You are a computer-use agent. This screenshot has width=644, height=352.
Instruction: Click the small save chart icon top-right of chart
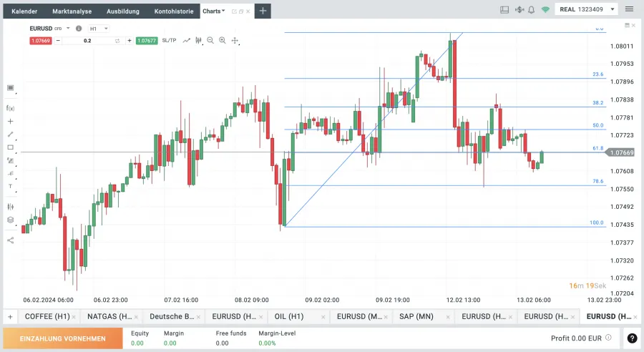coord(627,26)
